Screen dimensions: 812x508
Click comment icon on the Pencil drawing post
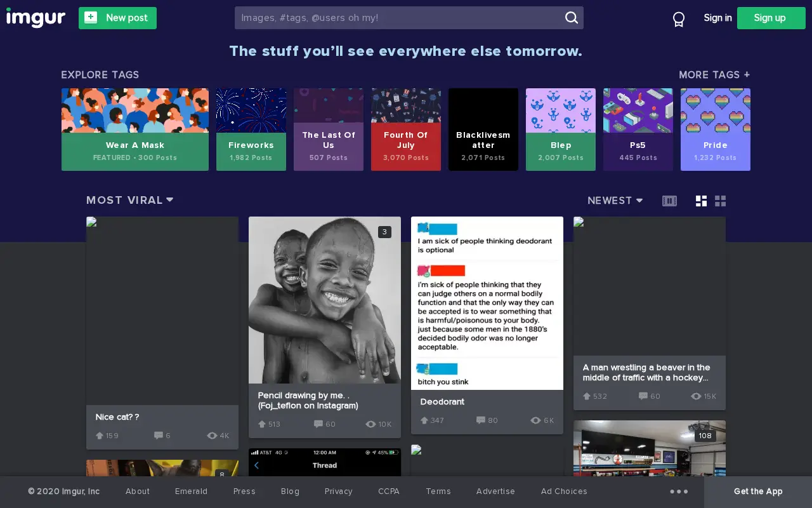coord(318,424)
